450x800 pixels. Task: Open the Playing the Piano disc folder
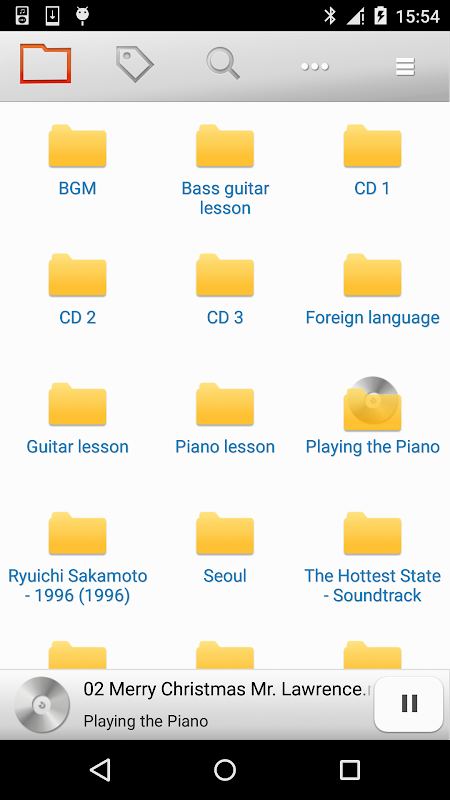tap(372, 416)
